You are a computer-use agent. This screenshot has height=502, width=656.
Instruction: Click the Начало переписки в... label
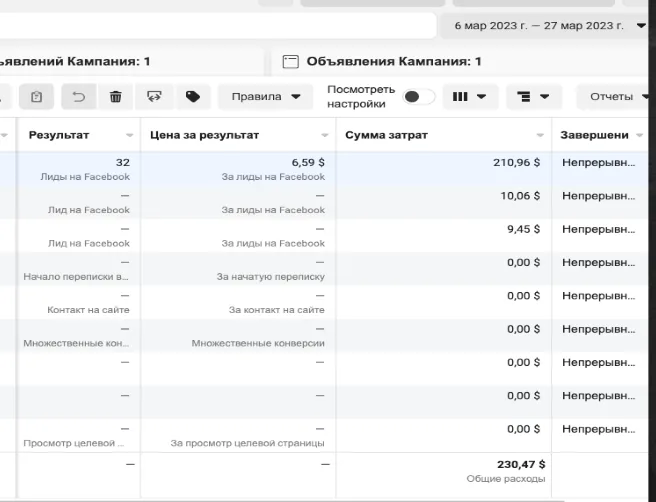(76, 277)
